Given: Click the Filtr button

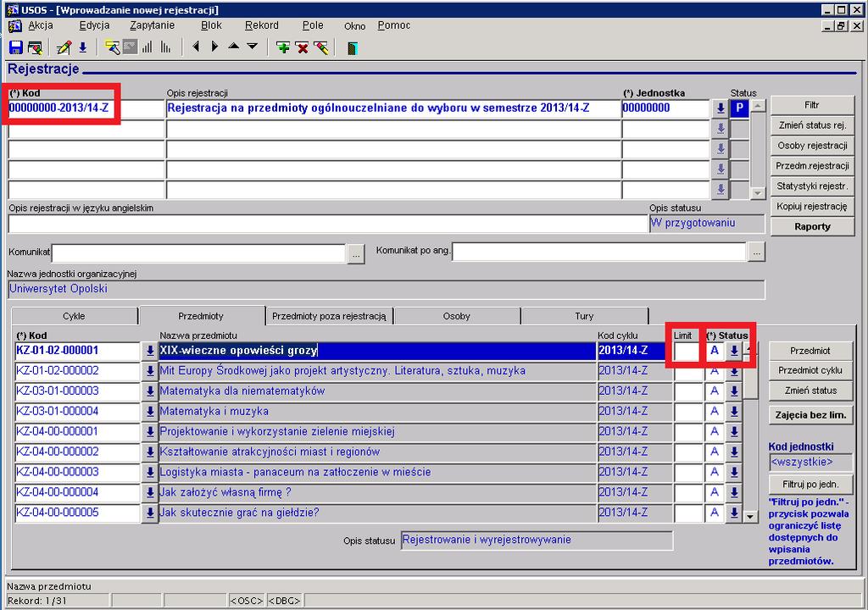Looking at the screenshot, I should [812, 105].
